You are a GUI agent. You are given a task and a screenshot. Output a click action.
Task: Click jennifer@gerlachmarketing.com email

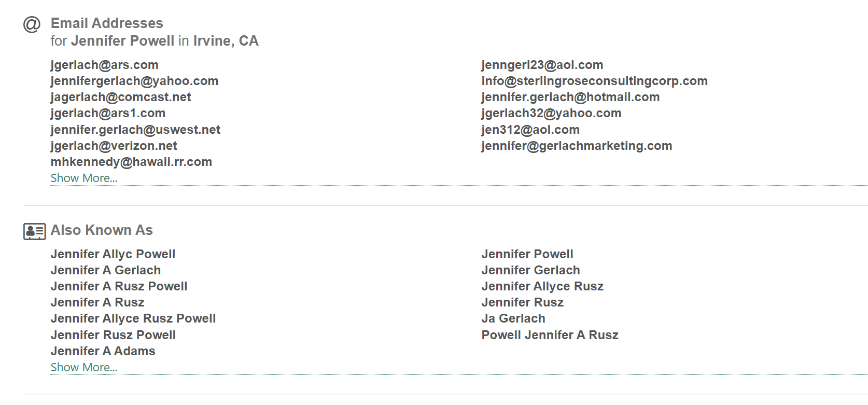[577, 146]
